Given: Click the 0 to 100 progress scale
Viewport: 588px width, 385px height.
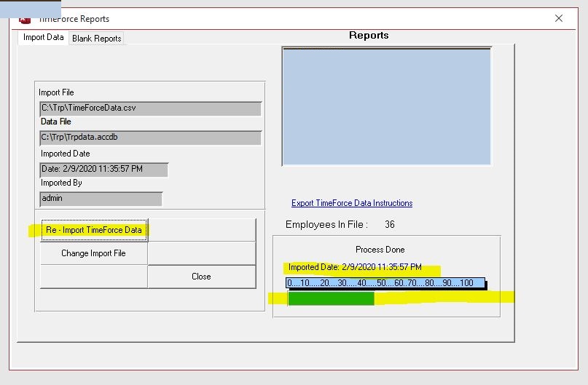Looking at the screenshot, I should pos(385,283).
